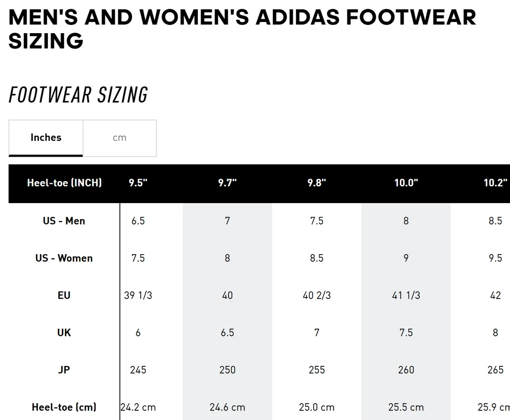510x420 pixels.
Task: Click the FOOTWEAR SIZING subheading
Action: [x=79, y=95]
